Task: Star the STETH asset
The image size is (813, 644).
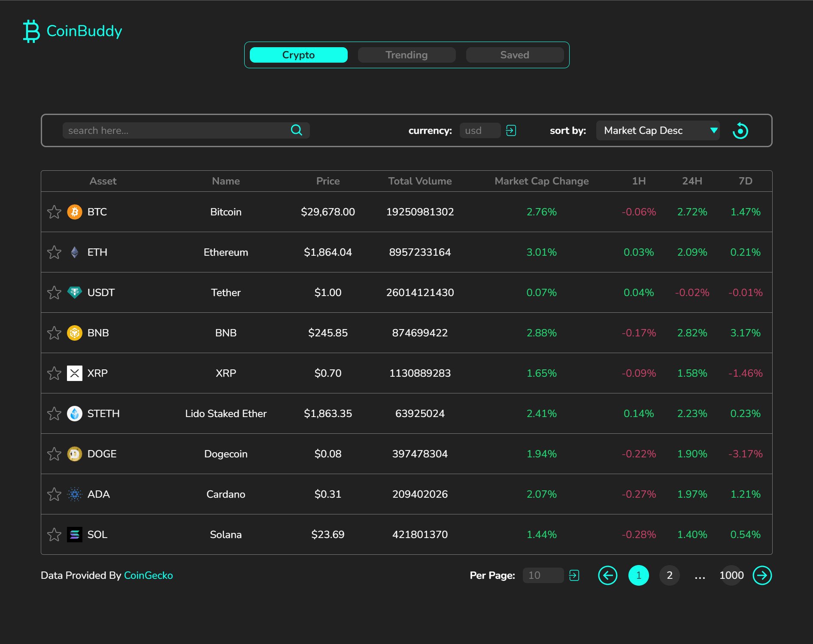Action: tap(54, 414)
